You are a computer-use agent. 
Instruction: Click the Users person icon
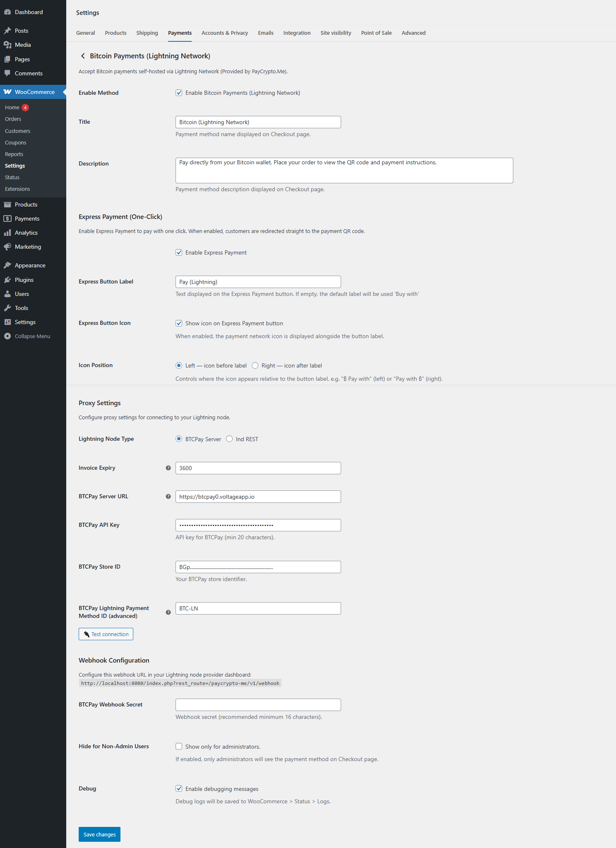click(7, 294)
